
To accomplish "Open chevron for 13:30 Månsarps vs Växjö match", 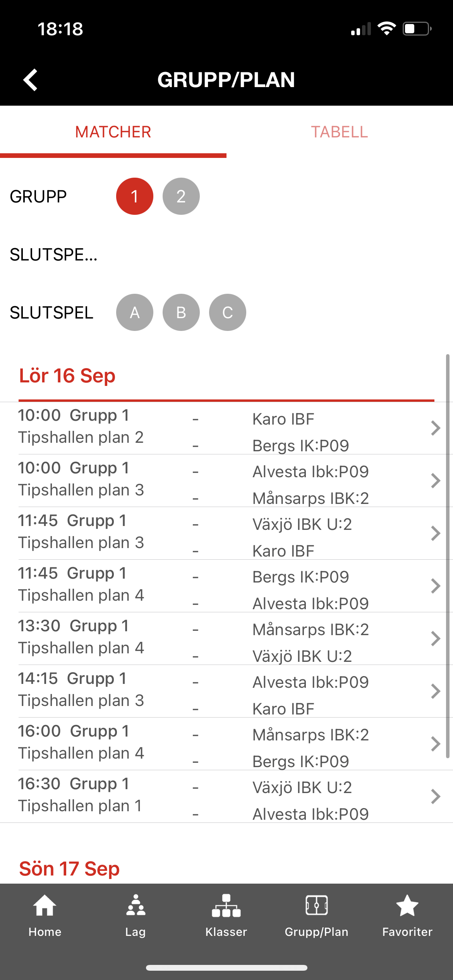I will (x=436, y=639).
